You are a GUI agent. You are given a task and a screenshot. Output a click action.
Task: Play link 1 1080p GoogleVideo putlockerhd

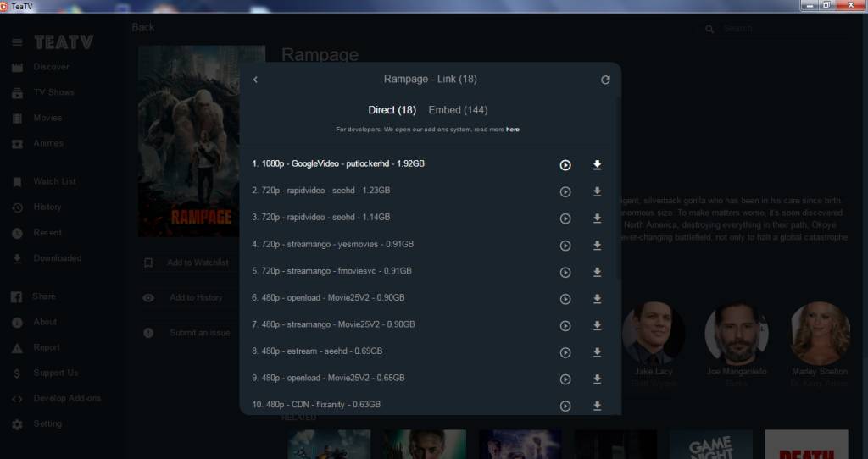(565, 165)
